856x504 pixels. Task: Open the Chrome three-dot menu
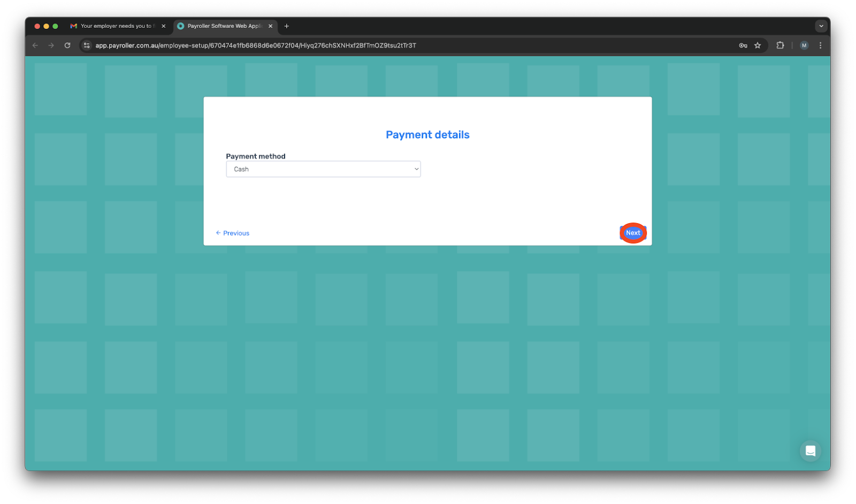click(x=820, y=45)
